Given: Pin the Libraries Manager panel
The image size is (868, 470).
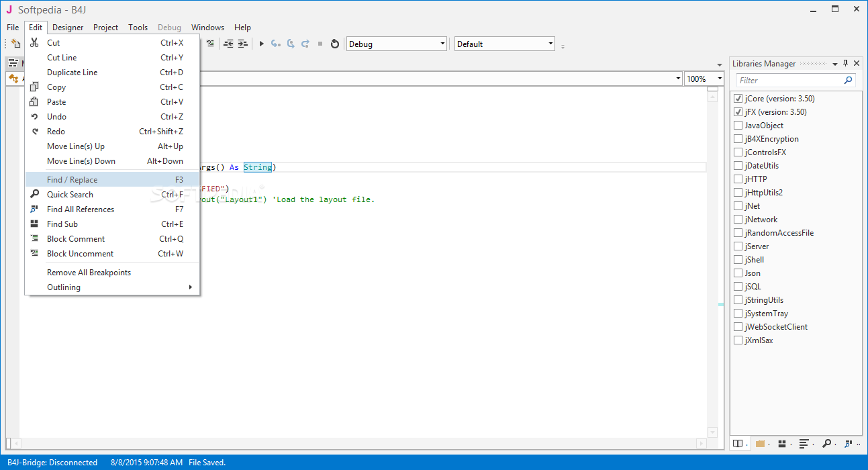Looking at the screenshot, I should (x=845, y=64).
